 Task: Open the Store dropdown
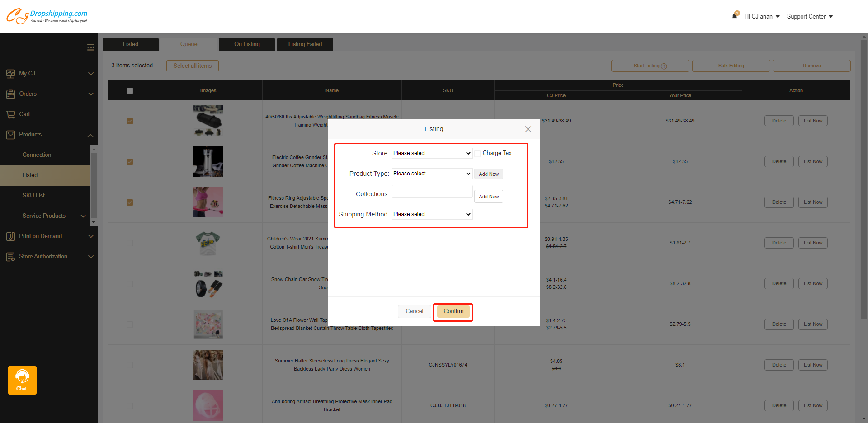[x=432, y=153]
